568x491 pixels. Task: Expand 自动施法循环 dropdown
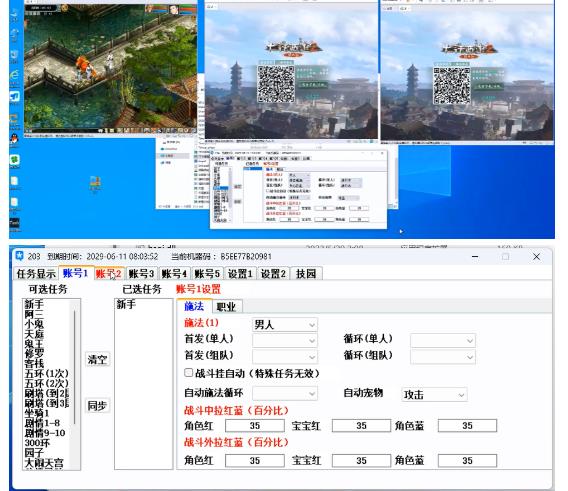(x=285, y=394)
